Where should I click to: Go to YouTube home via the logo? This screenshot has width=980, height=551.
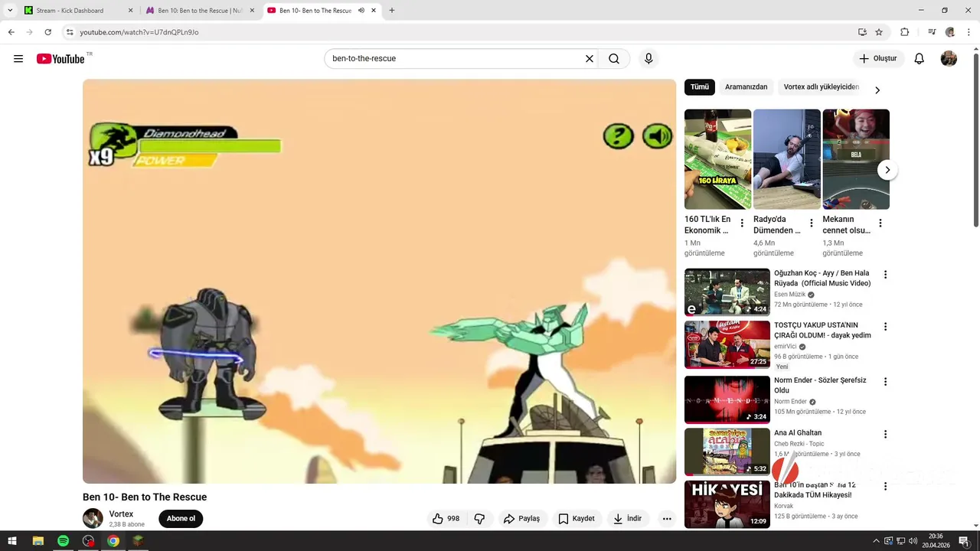[x=60, y=59]
